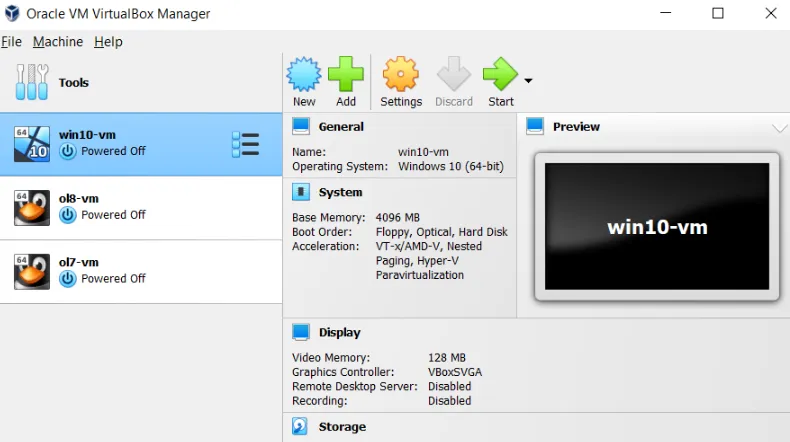
Task: Click the 'Floppy, Optical, Hard Disk' boot order
Action: pos(442,232)
